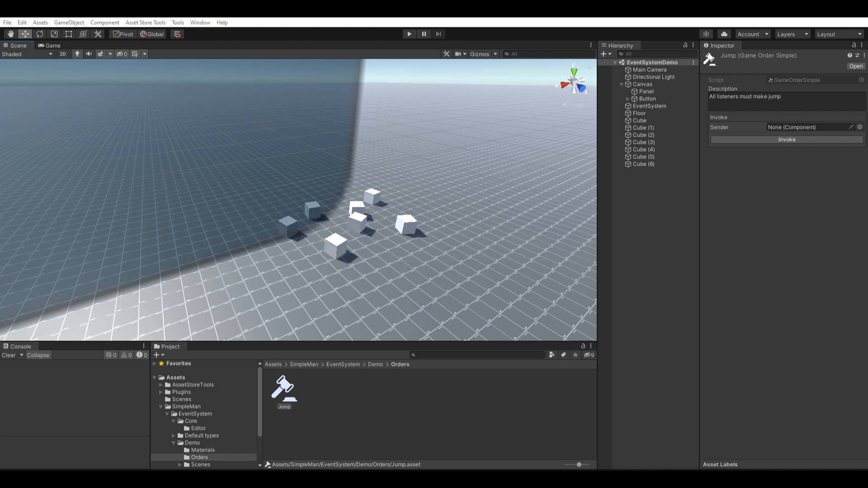Open the Inspector help icon

[849, 55]
